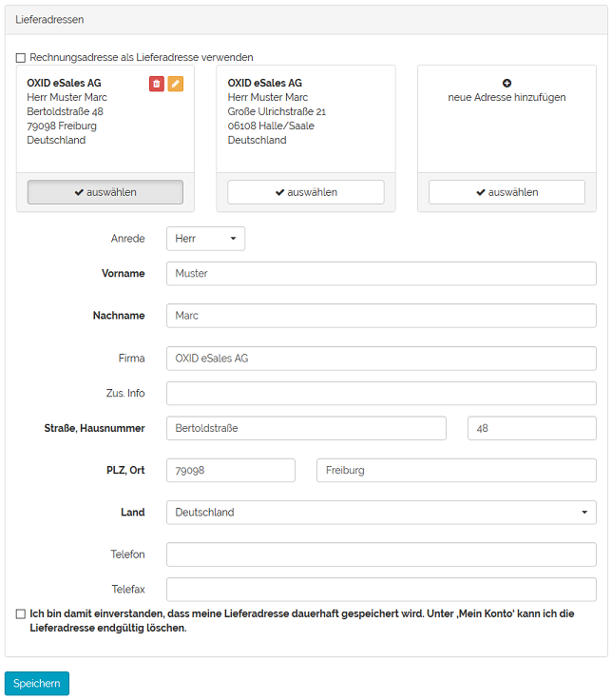Select the Freiburg address with auswählen button

coord(105,192)
